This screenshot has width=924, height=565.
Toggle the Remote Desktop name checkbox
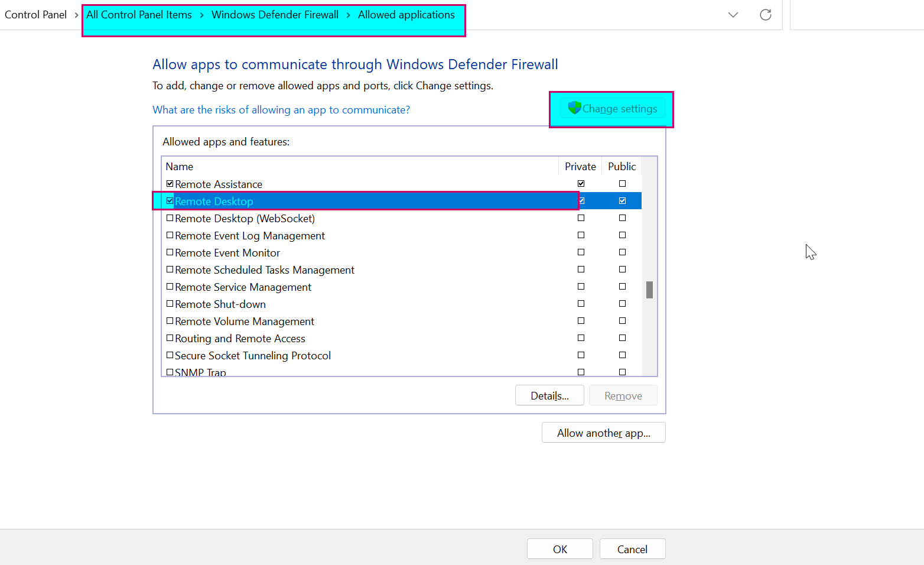170,201
